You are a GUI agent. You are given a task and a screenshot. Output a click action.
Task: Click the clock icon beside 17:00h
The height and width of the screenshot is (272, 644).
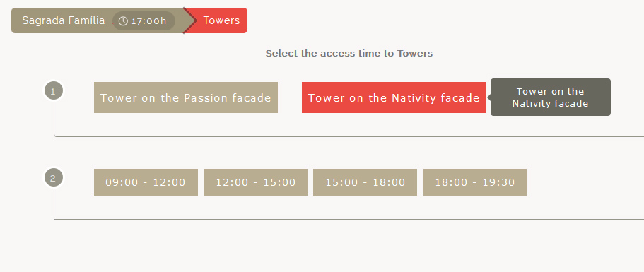click(123, 21)
